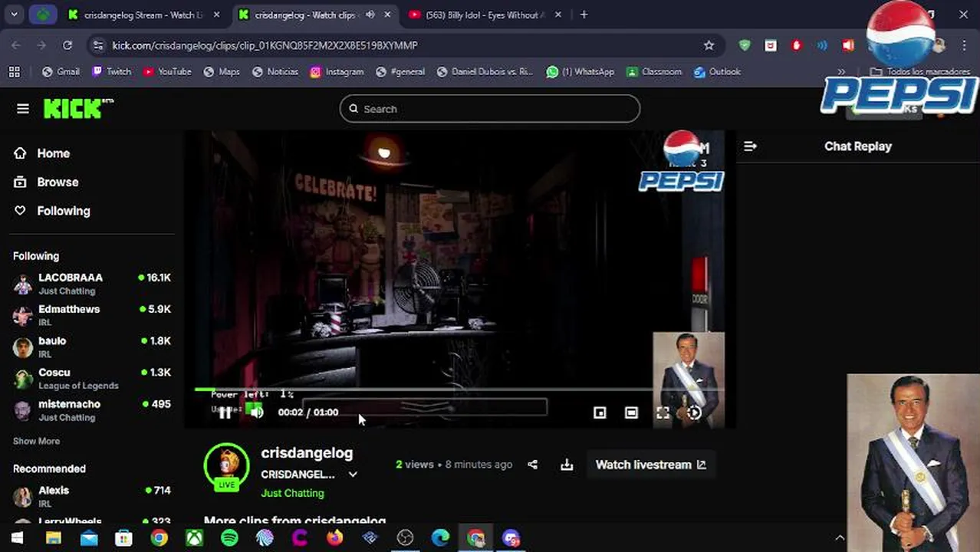The height and width of the screenshot is (552, 980).
Task: Open Spotify from the taskbar
Action: [x=229, y=538]
